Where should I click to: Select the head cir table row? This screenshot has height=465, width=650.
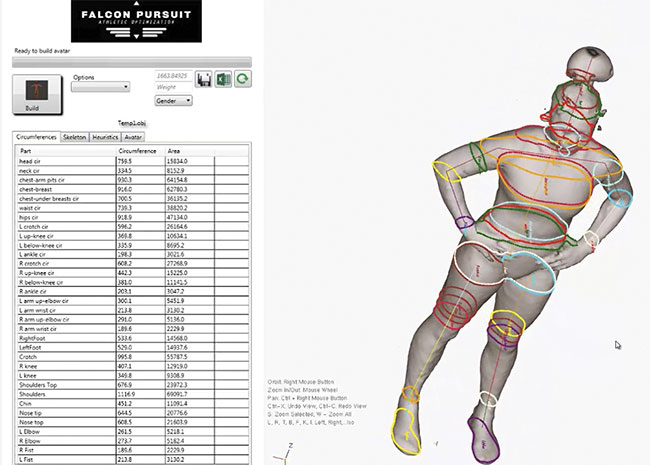pyautogui.click(x=60, y=159)
